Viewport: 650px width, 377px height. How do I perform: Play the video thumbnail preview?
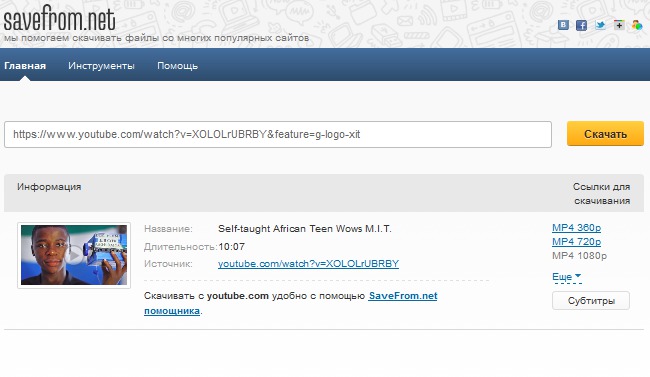pos(74,255)
